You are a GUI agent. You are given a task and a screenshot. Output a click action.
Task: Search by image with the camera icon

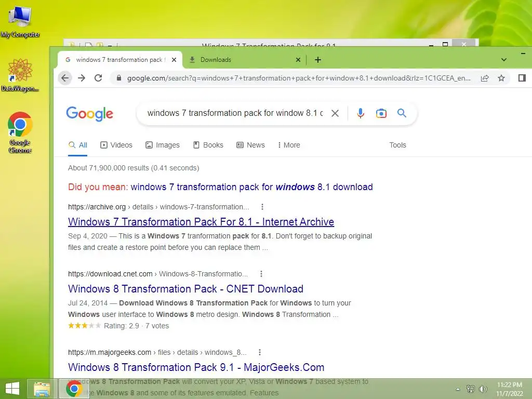point(381,113)
